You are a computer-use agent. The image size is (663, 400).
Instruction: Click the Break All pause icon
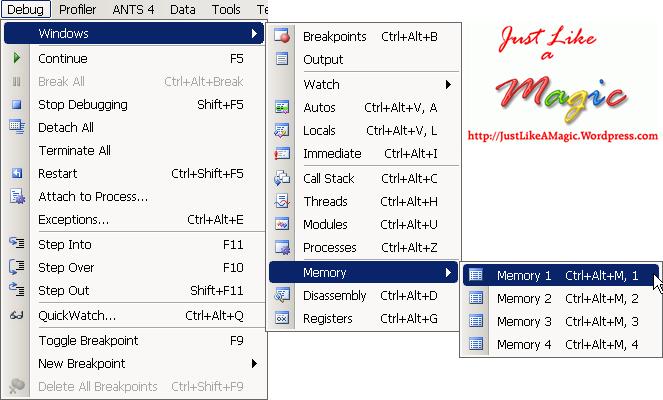[x=16, y=81]
